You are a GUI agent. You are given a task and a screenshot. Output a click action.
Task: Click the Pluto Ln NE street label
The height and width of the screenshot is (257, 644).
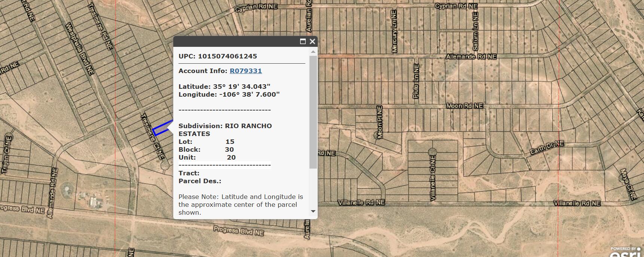[416, 81]
